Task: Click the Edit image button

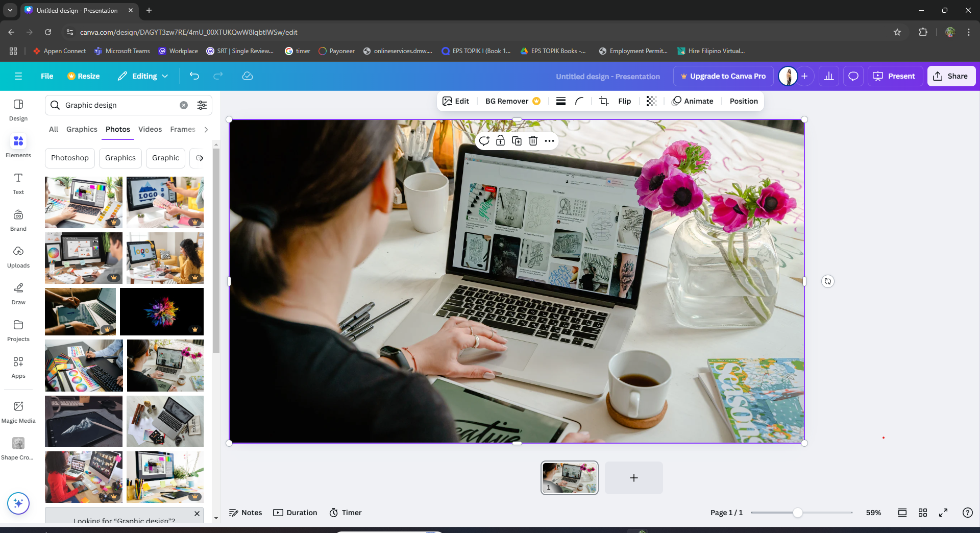Action: click(x=456, y=101)
